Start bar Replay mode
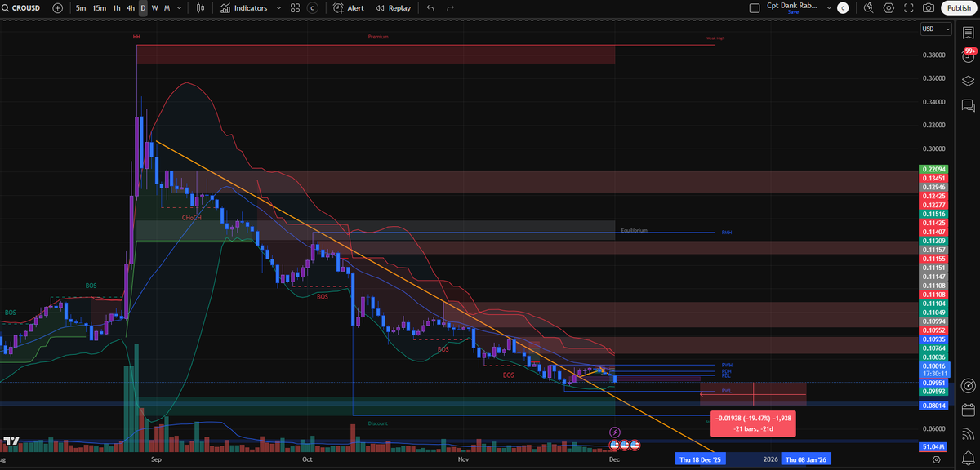Screen dimensions: 980x470 click(x=393, y=7)
